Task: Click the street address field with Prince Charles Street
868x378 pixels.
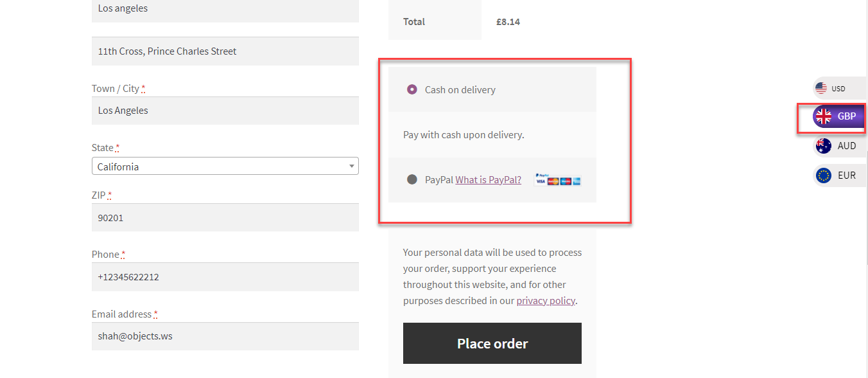Action: tap(225, 51)
